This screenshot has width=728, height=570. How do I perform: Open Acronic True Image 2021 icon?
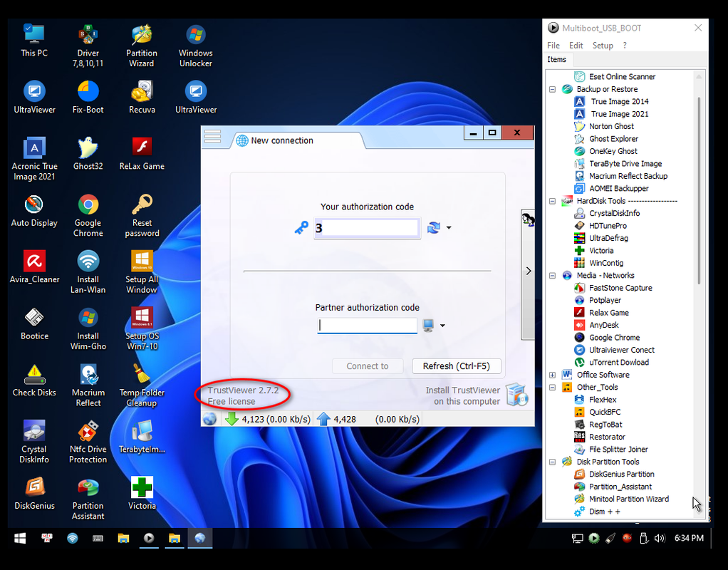click(34, 158)
